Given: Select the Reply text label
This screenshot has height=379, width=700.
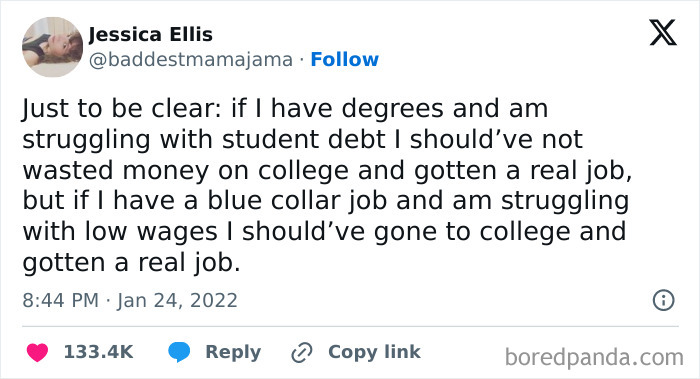Looking at the screenshot, I should tap(233, 352).
